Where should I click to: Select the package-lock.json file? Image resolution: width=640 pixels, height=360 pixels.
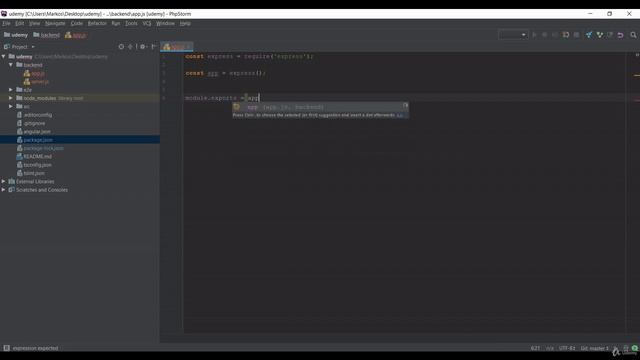click(40, 148)
